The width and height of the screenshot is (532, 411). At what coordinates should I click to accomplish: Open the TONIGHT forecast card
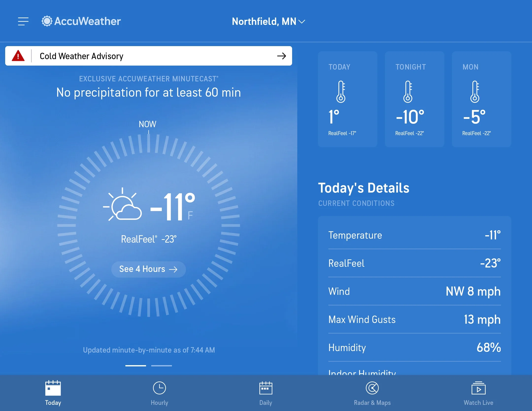415,99
